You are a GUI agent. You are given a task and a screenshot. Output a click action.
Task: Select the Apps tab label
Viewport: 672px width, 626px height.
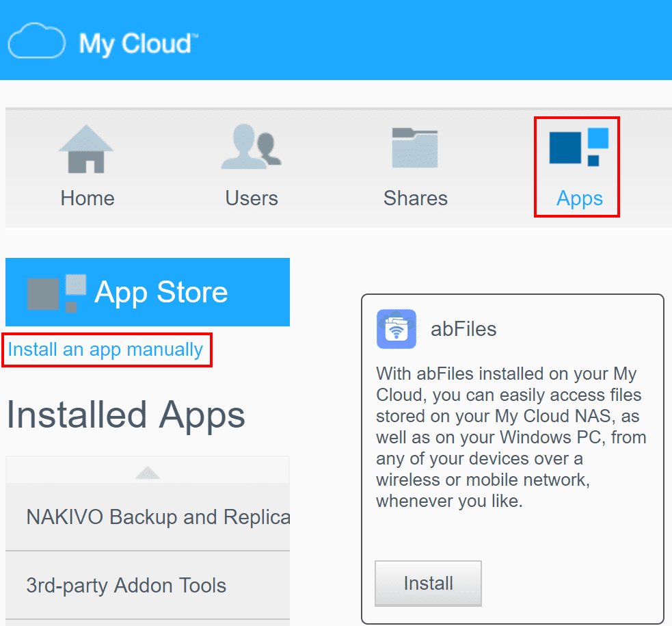pos(580,199)
